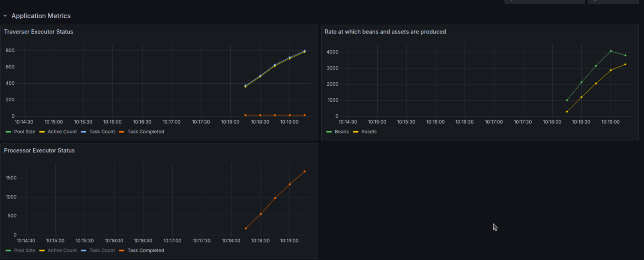Click the last yellow Assets data point

[x=625, y=65]
